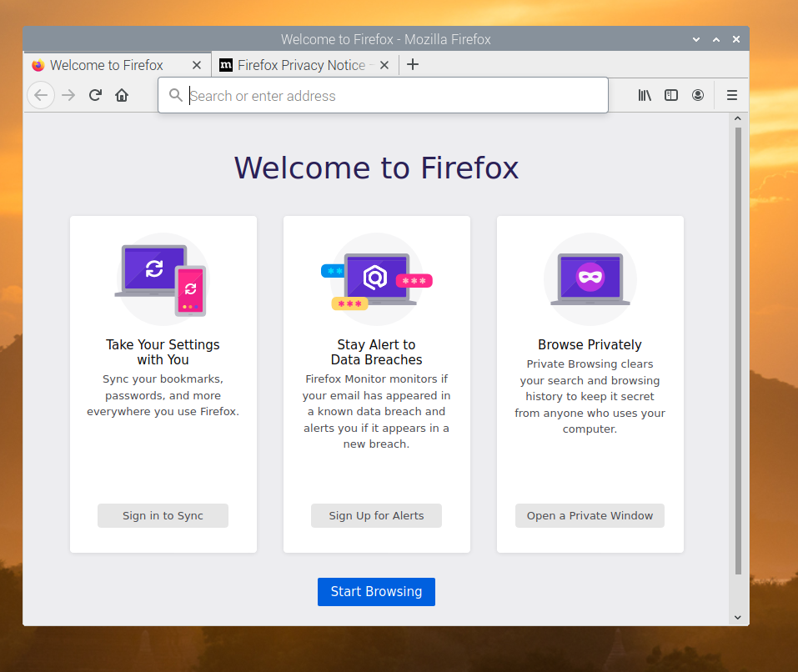Click the sync devices illustration
Screen dimensions: 798x672
point(163,279)
